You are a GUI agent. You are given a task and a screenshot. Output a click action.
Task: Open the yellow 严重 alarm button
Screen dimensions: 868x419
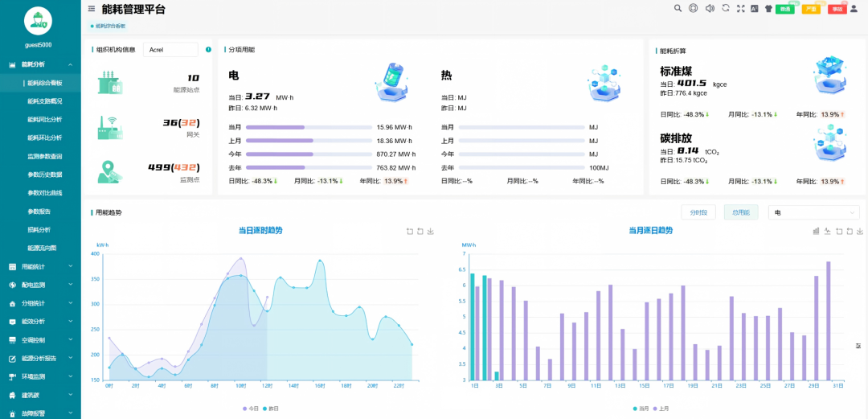(811, 10)
